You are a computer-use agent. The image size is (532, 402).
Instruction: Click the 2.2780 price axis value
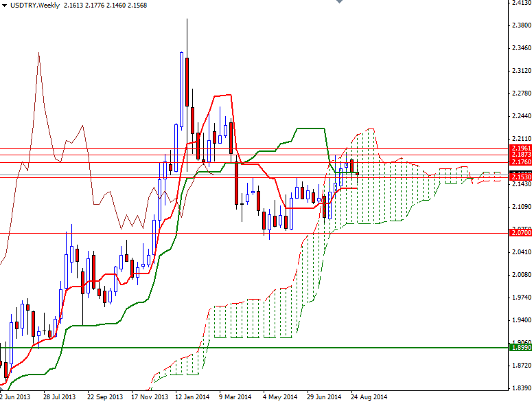pos(522,93)
